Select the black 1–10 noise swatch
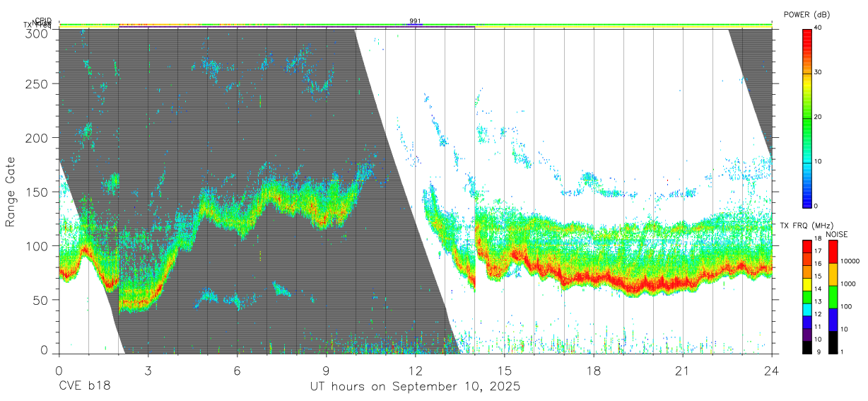868x401 pixels. 833,342
